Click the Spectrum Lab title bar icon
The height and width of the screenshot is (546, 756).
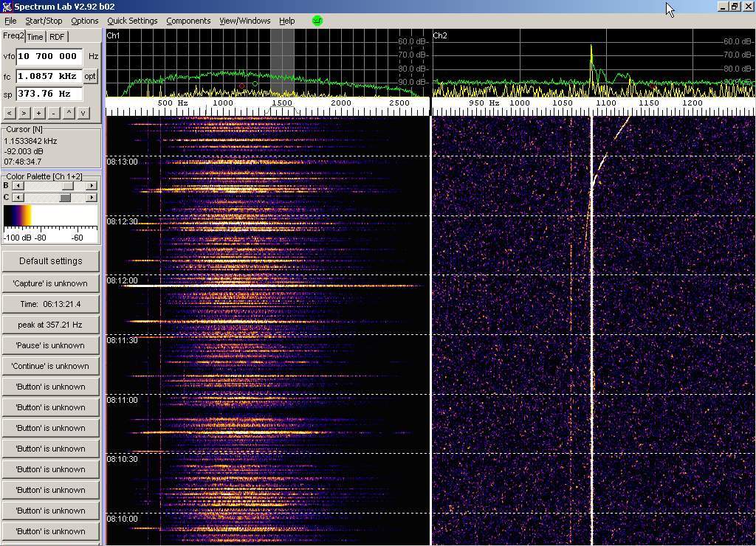[7, 7]
